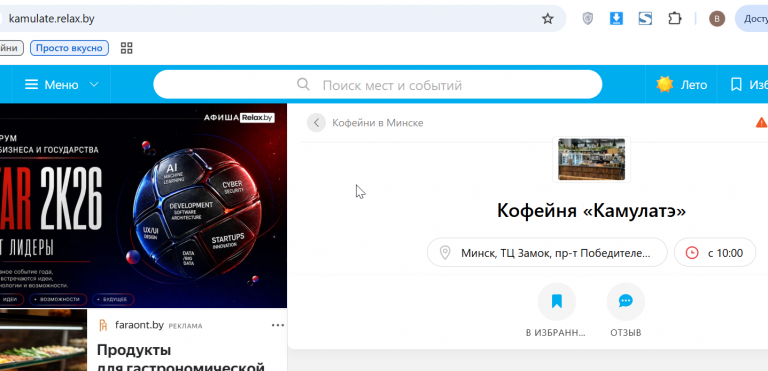The width and height of the screenshot is (768, 371).
Task: Open Кофейни в Минске breadcrumb
Action: pyautogui.click(x=378, y=123)
